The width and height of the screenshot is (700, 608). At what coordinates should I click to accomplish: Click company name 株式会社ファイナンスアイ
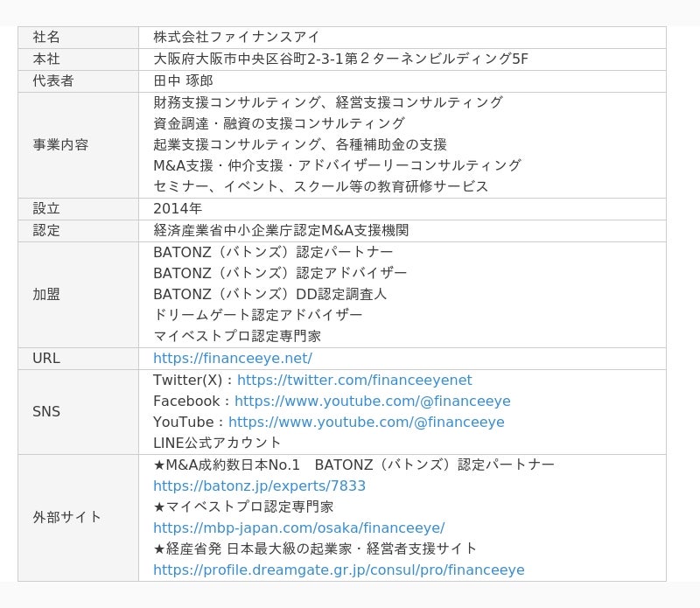tap(236, 37)
